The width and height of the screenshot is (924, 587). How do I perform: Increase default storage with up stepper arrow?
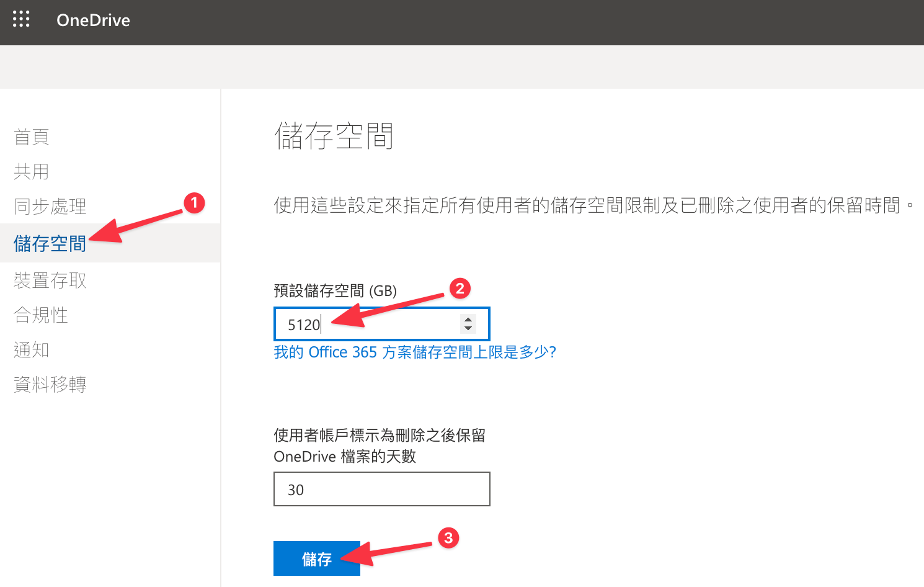pos(468,319)
